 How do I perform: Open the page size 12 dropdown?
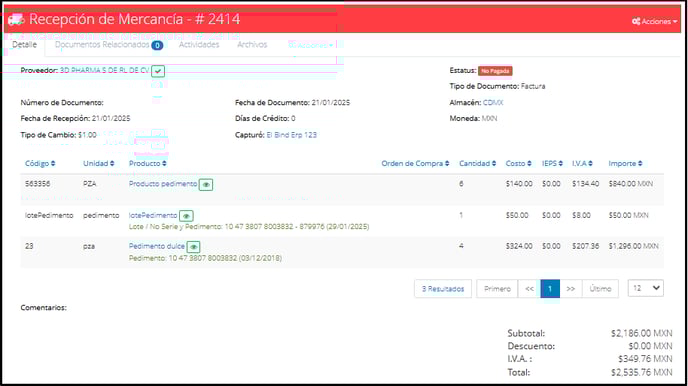point(645,288)
